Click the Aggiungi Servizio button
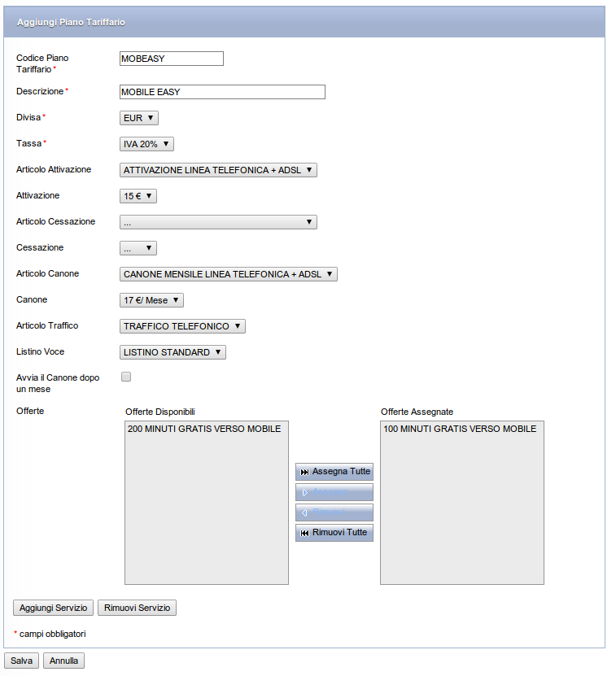This screenshot has height=676, width=616. (x=53, y=608)
